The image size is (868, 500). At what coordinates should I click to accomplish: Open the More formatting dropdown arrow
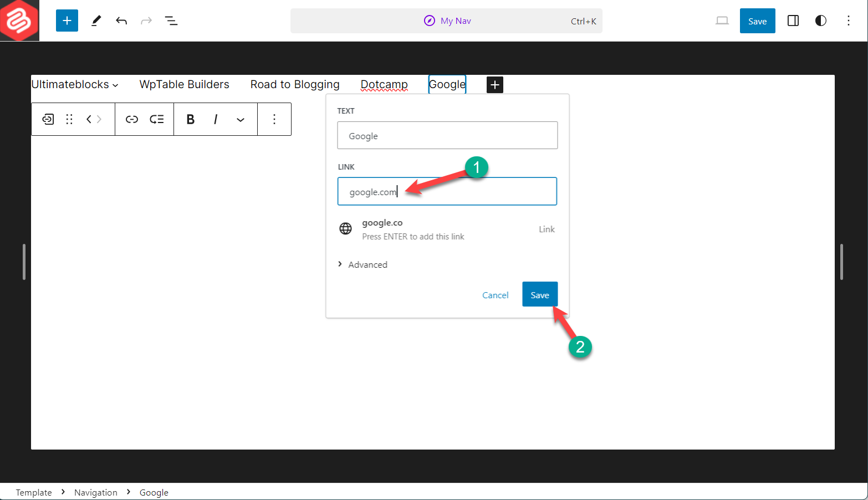(241, 119)
